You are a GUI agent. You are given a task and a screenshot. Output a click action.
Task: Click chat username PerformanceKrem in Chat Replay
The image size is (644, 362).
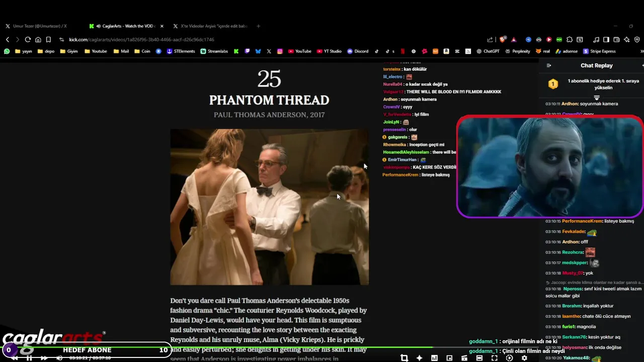click(582, 221)
